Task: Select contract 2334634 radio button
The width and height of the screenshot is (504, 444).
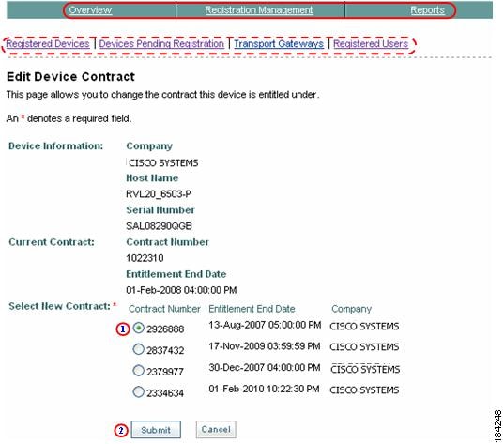Action: [x=139, y=391]
